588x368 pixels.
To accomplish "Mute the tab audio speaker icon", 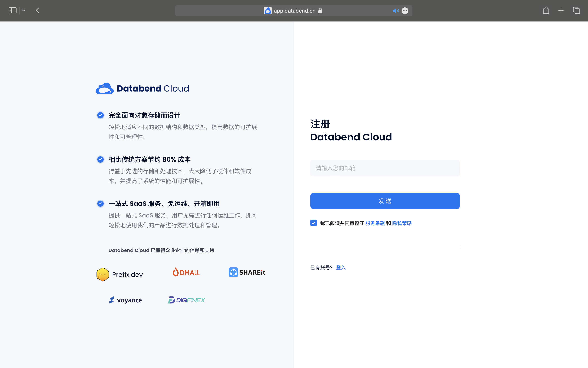I will (395, 11).
